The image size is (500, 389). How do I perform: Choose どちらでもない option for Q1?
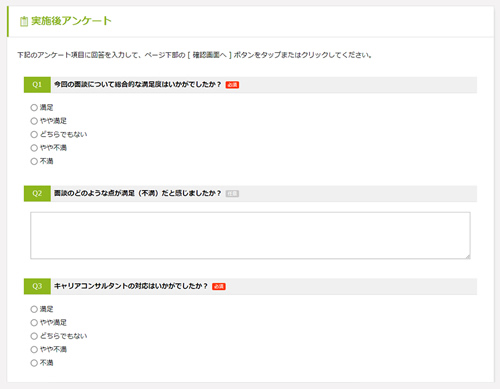coord(34,134)
